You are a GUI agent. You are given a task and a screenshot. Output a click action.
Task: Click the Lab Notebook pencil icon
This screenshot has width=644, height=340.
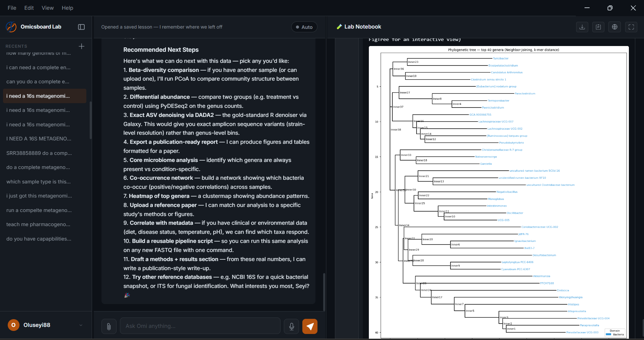coord(339,27)
